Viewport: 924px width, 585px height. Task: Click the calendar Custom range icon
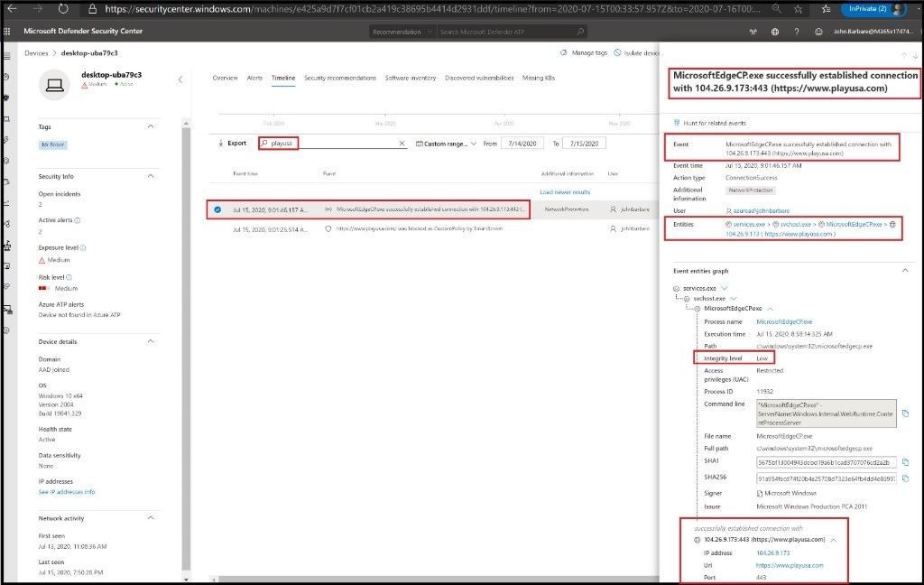point(419,144)
